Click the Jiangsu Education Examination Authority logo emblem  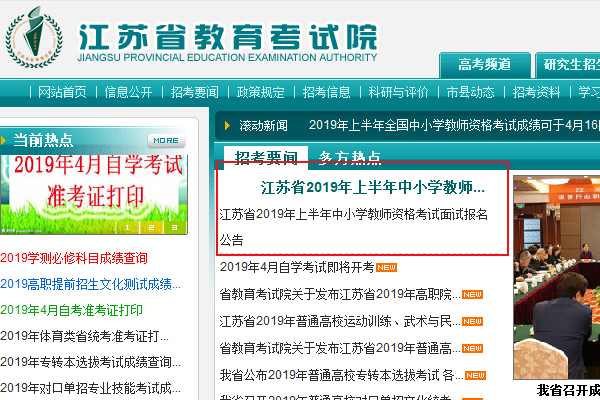click(34, 37)
